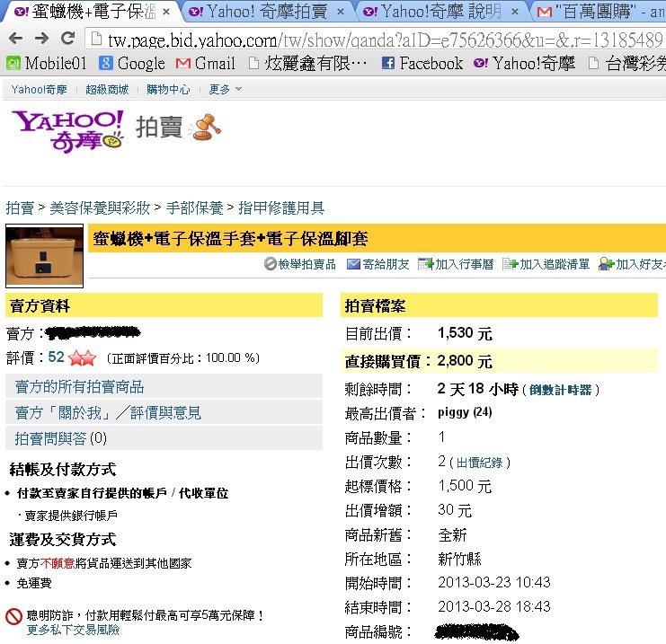Switch to the Yahoo!奇摩 說明 tab
The height and width of the screenshot is (644, 666).
click(440, 12)
